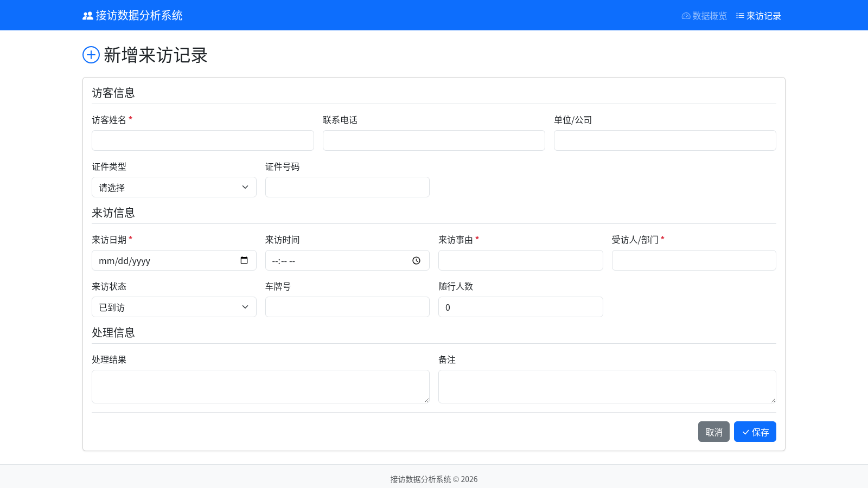
Task: Click the 取消 button
Action: pyautogui.click(x=714, y=432)
